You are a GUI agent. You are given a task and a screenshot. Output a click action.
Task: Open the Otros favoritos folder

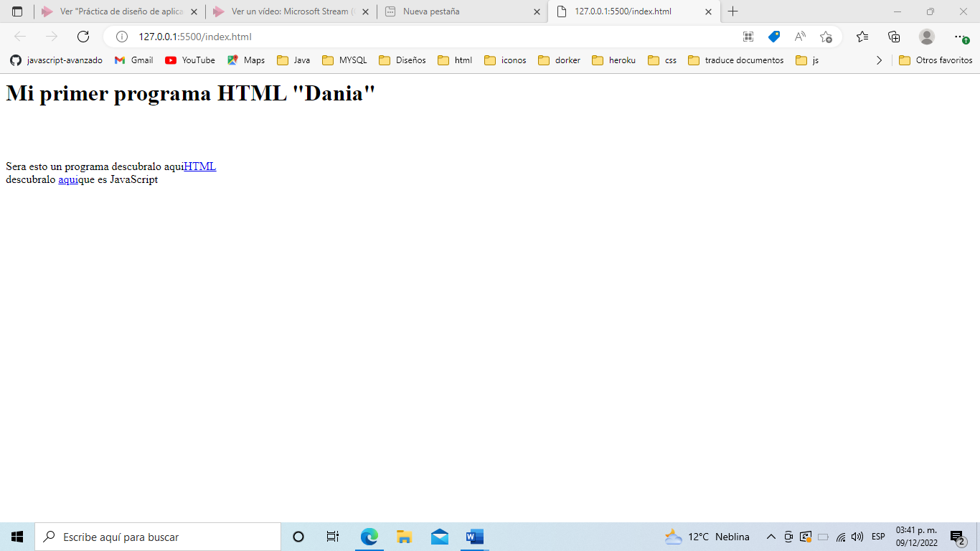coord(936,60)
